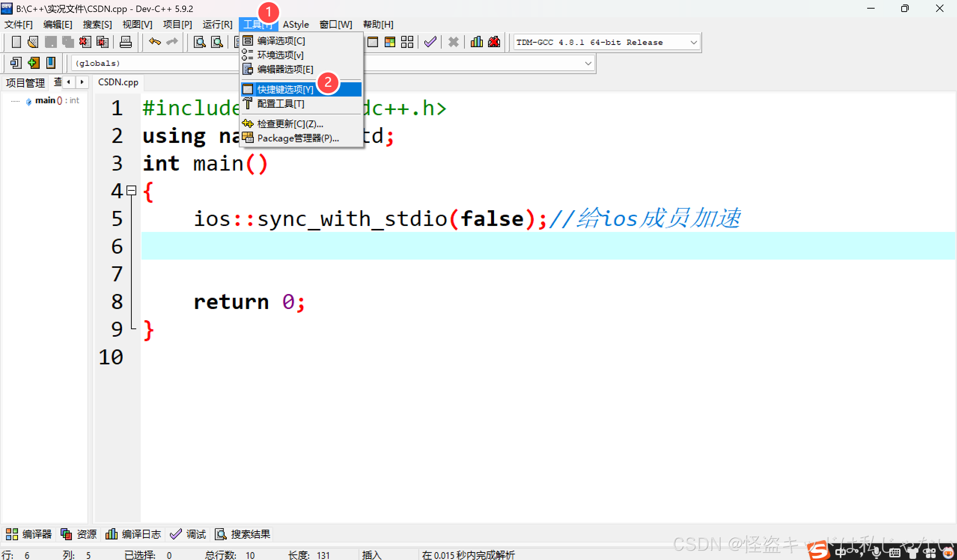This screenshot has height=560, width=957.
Task: Open the (globals) class dropdown
Action: pos(156,63)
